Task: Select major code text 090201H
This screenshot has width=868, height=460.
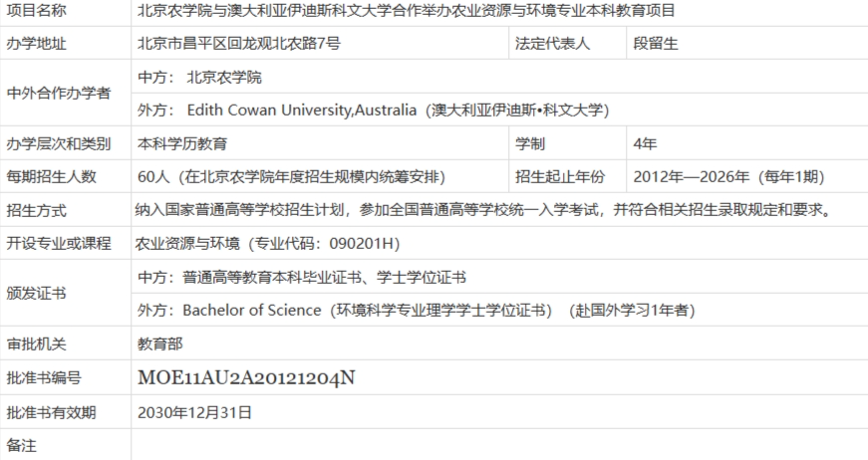Action: 361,243
